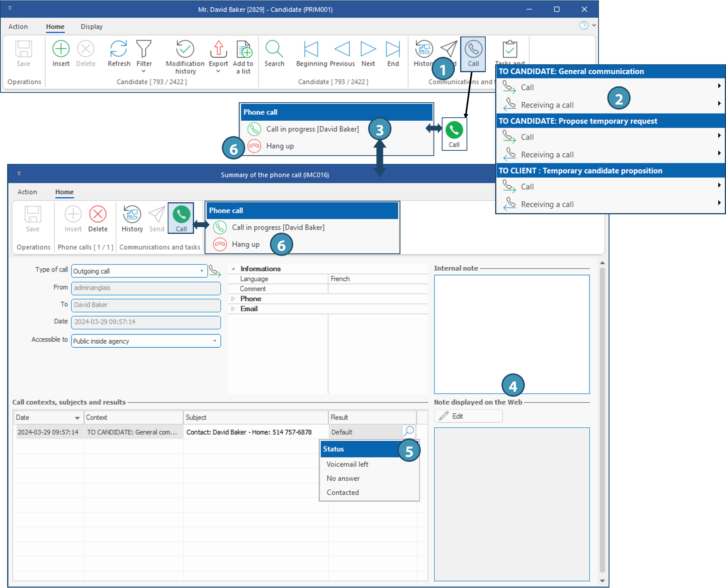Open History in phone call summary

[132, 215]
